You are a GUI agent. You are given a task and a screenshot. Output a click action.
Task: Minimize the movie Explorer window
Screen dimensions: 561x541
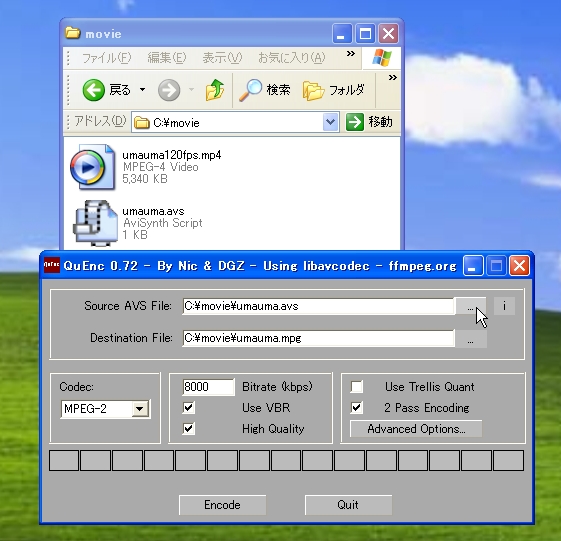coord(341,34)
